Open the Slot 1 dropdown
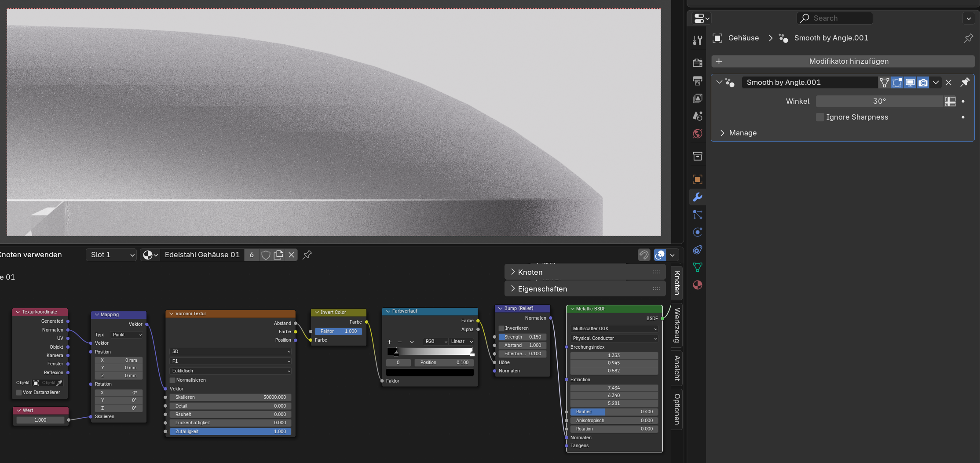This screenshot has width=980, height=463. (112, 255)
